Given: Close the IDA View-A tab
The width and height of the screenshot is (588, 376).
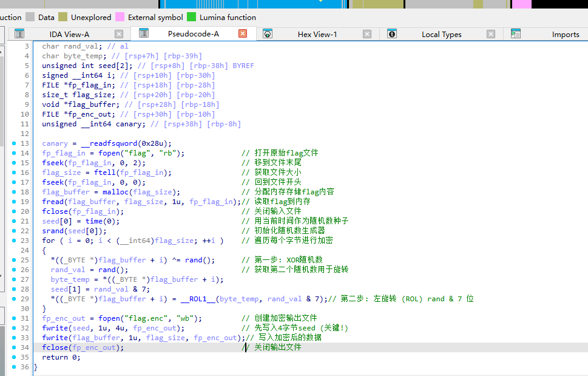Looking at the screenshot, I should [119, 34].
